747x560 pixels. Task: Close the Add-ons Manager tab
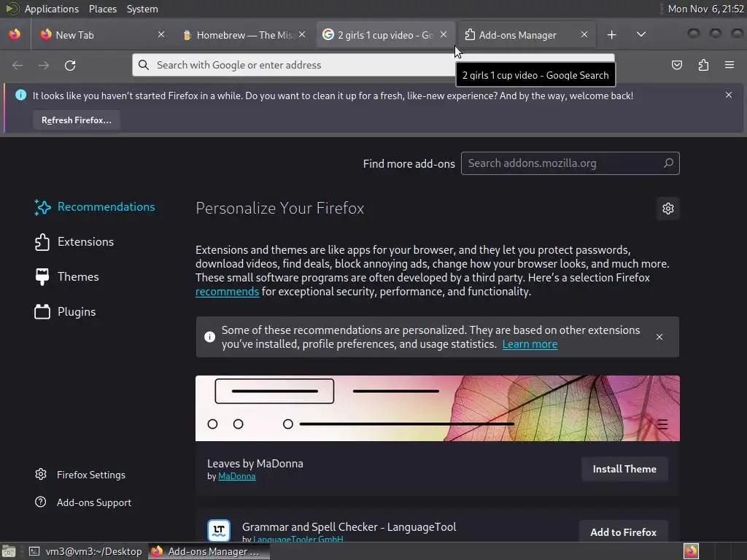pos(584,34)
